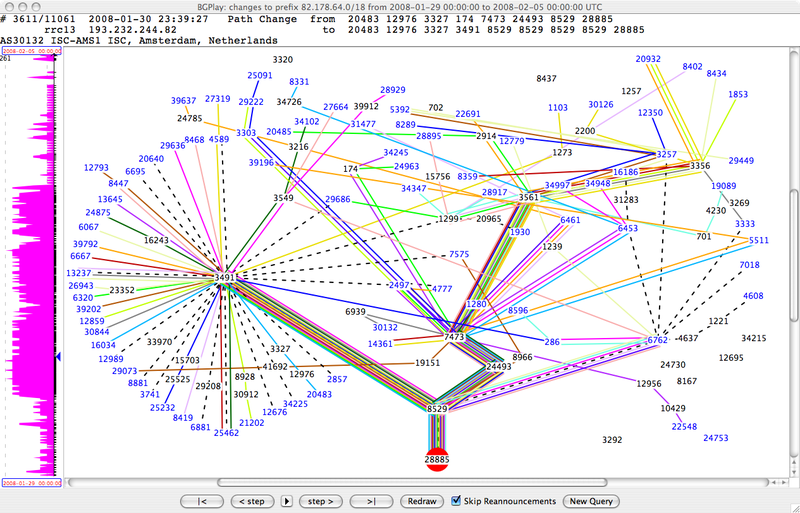Select AS node 174
800x513 pixels.
[351, 168]
